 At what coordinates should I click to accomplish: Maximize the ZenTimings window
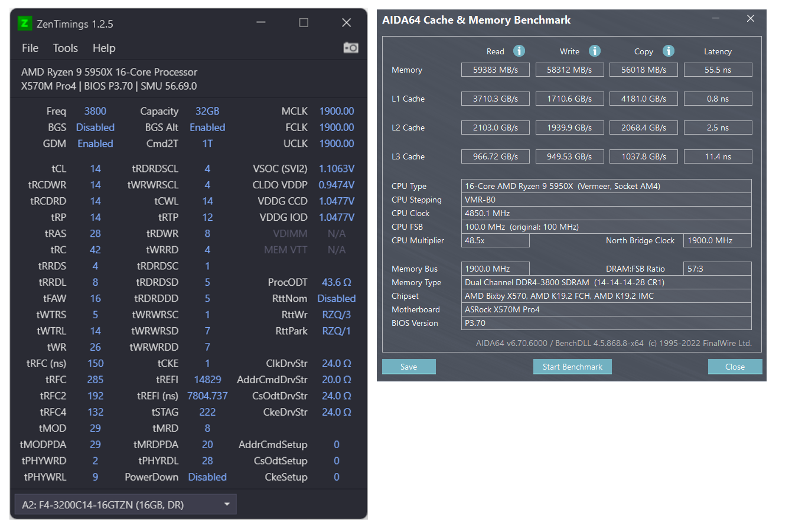[304, 22]
